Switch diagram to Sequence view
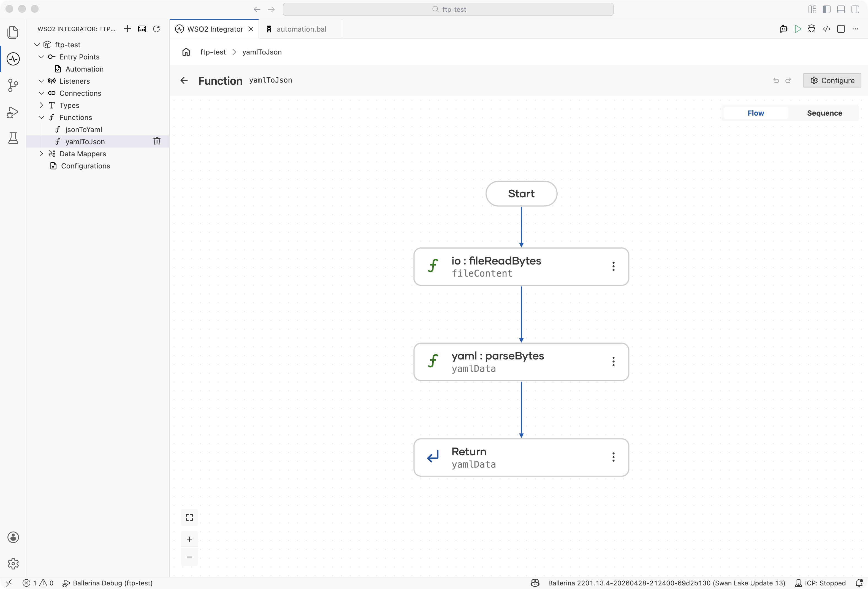 coord(824,113)
